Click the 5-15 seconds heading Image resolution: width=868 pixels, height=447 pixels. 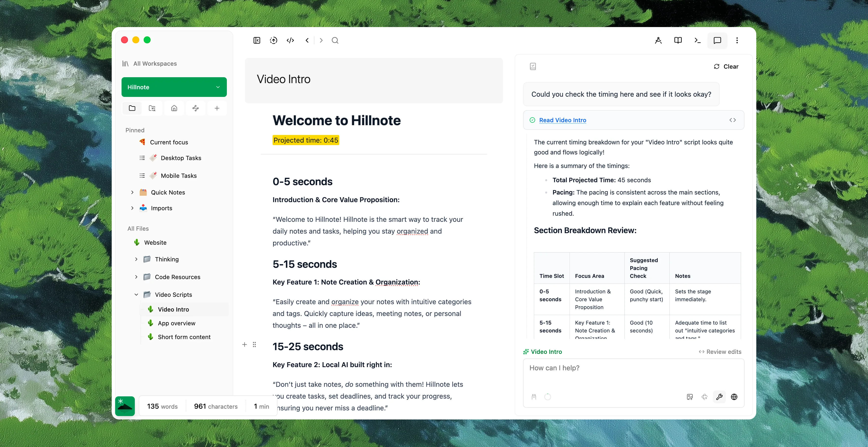(x=305, y=264)
